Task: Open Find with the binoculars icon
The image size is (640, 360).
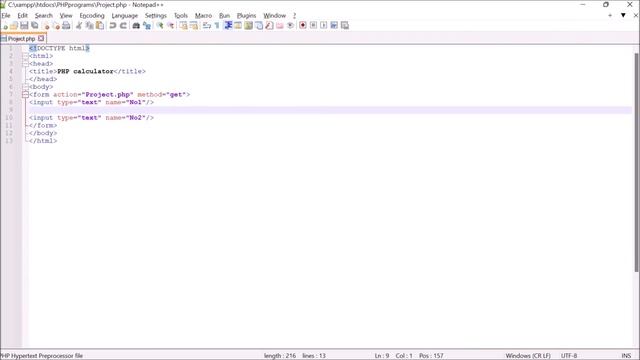Action: pos(136,26)
